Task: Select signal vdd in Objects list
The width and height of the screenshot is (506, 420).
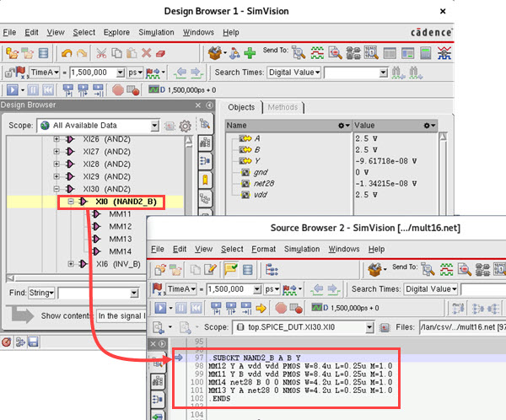Action: click(x=261, y=195)
